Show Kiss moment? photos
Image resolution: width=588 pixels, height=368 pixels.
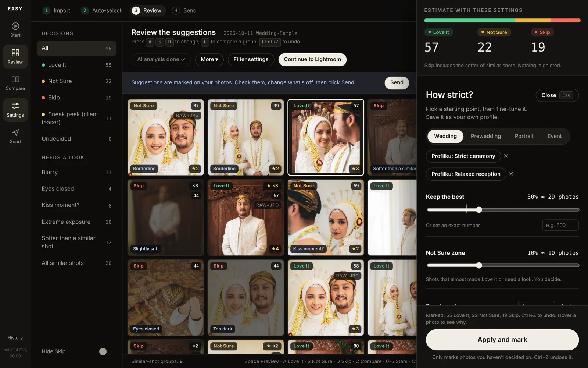[x=76, y=205]
